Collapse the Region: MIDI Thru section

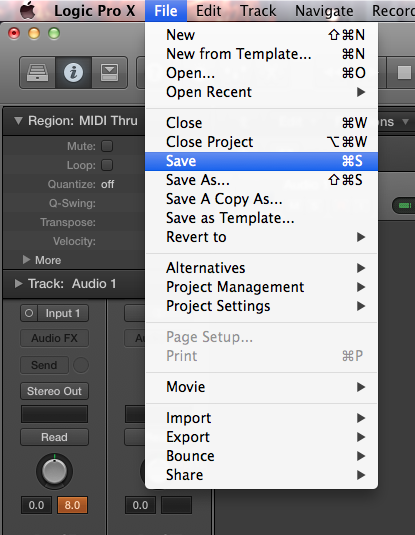pyautogui.click(x=18, y=121)
